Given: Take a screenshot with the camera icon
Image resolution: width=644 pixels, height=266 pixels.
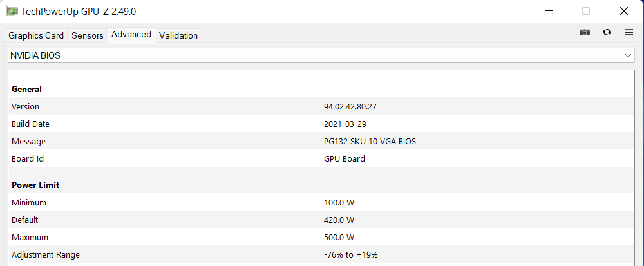Looking at the screenshot, I should [585, 32].
